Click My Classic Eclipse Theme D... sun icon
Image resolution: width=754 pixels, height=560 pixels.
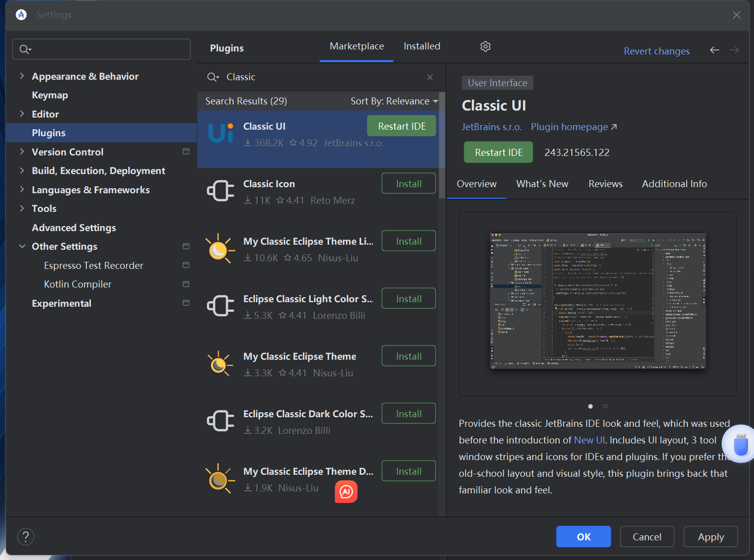[220, 479]
